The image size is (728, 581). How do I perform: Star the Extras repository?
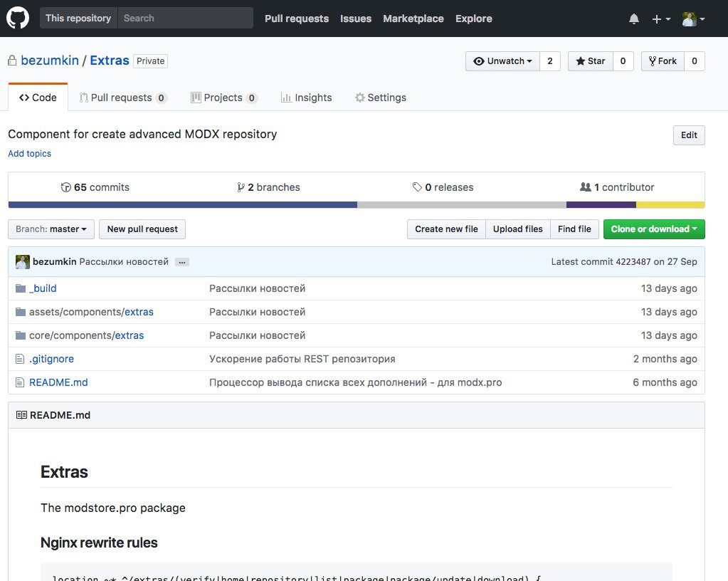coord(590,61)
